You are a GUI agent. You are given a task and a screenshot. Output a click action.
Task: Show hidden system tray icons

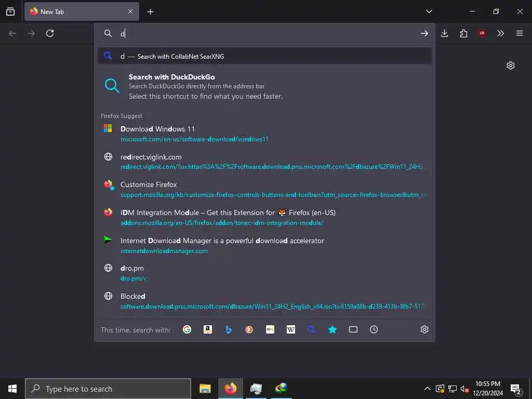tap(428, 389)
